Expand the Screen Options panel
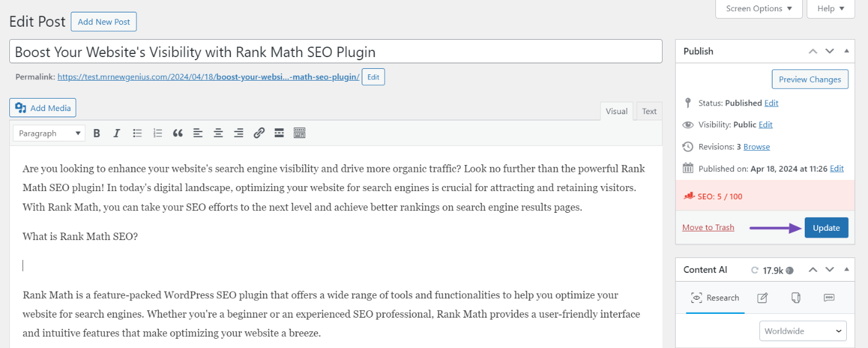868x348 pixels. pos(759,9)
